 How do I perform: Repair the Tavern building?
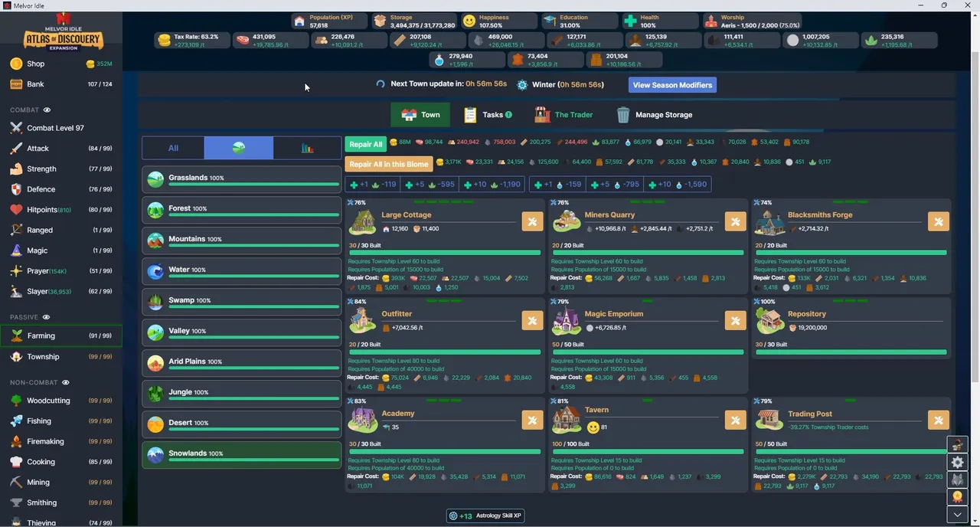pyautogui.click(x=735, y=420)
